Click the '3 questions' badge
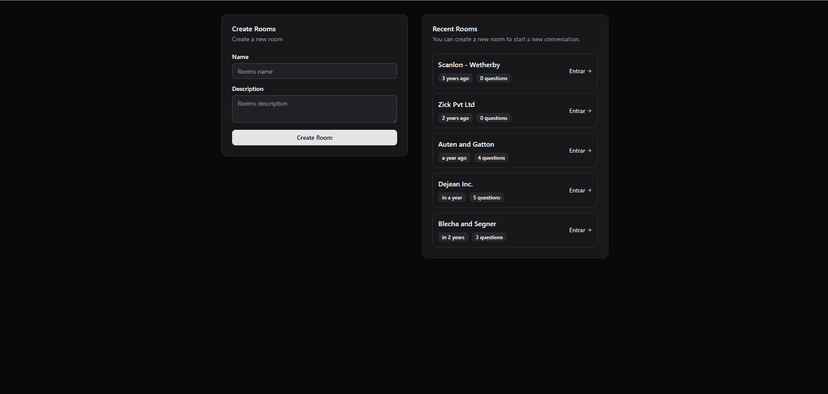This screenshot has width=828, height=394. coord(489,237)
